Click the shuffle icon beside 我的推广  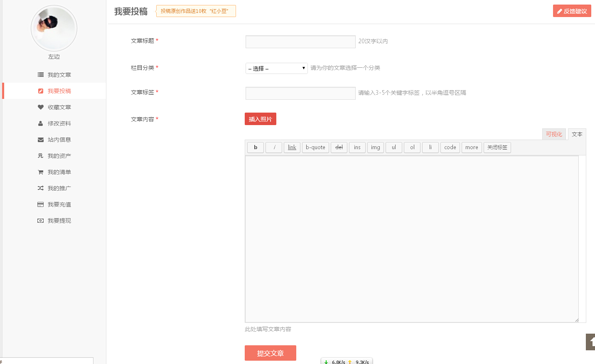coord(41,188)
